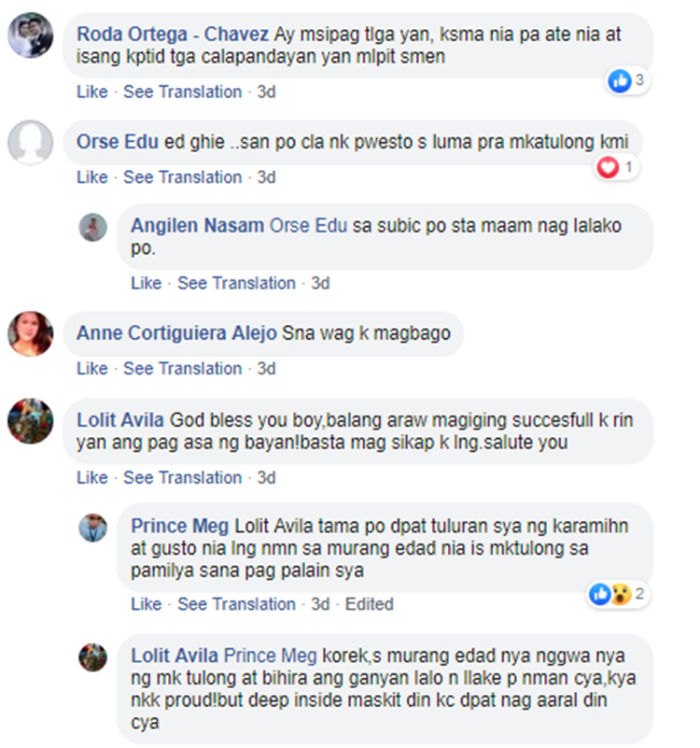Like Roda Ortega - Chavez's comment
Image resolution: width=700 pixels, height=748 pixels.
(x=92, y=92)
